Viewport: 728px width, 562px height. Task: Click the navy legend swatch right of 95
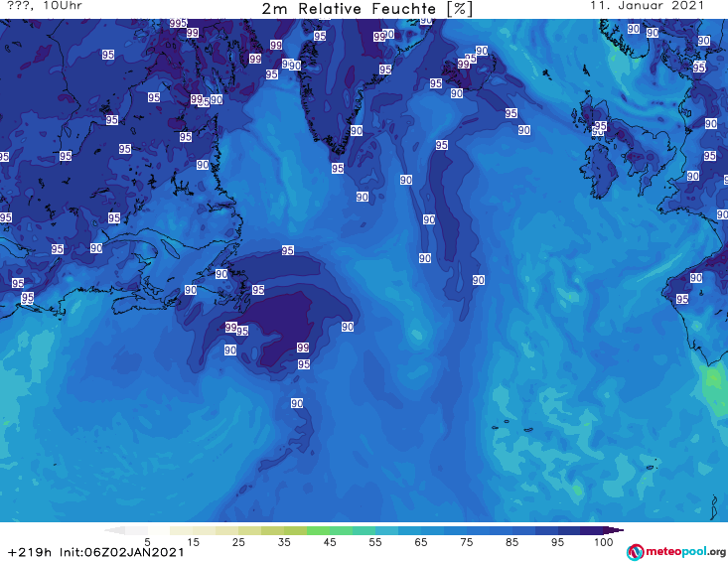tap(569, 530)
